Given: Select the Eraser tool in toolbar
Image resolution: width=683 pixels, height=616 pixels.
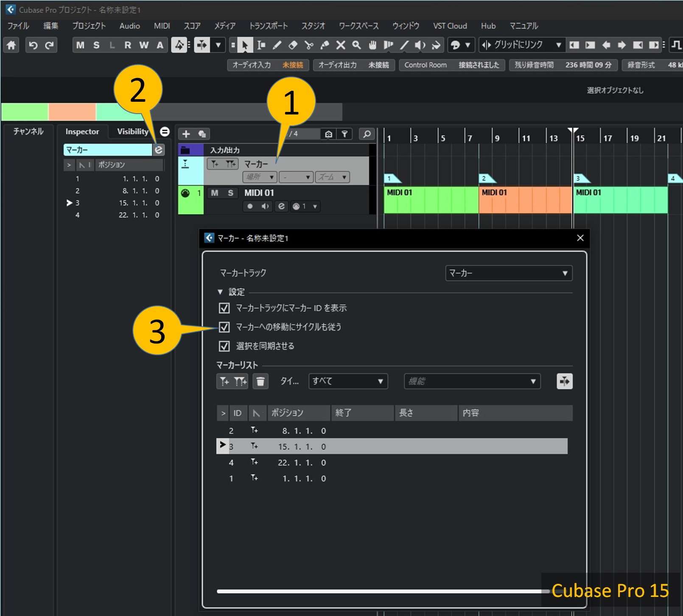Looking at the screenshot, I should pyautogui.click(x=293, y=45).
